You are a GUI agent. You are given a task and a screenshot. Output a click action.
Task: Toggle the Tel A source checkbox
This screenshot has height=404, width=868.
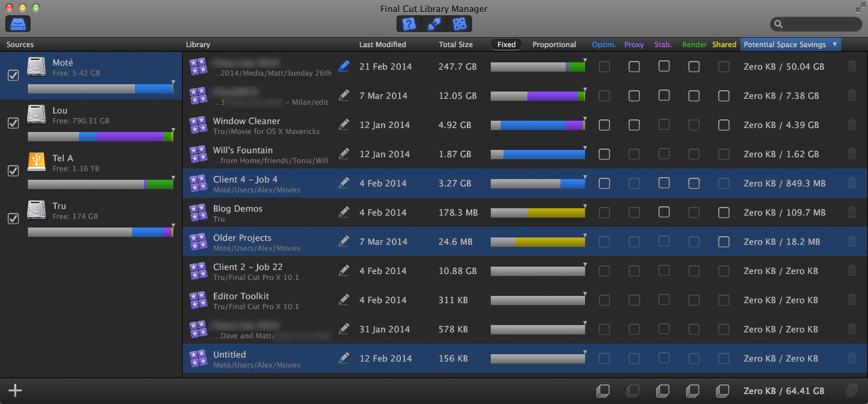[x=13, y=171]
